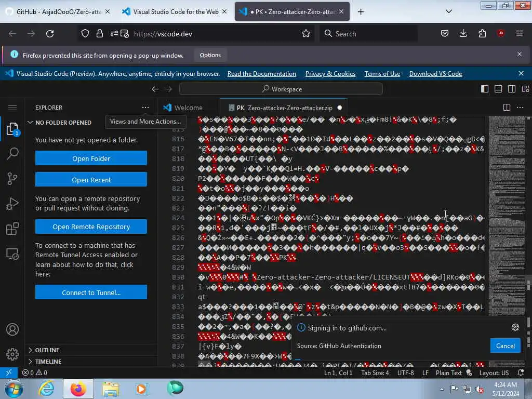Image resolution: width=532 pixels, height=399 pixels.
Task: Switch to the GitHub AsjadOooO browser tab
Action: coord(58,11)
